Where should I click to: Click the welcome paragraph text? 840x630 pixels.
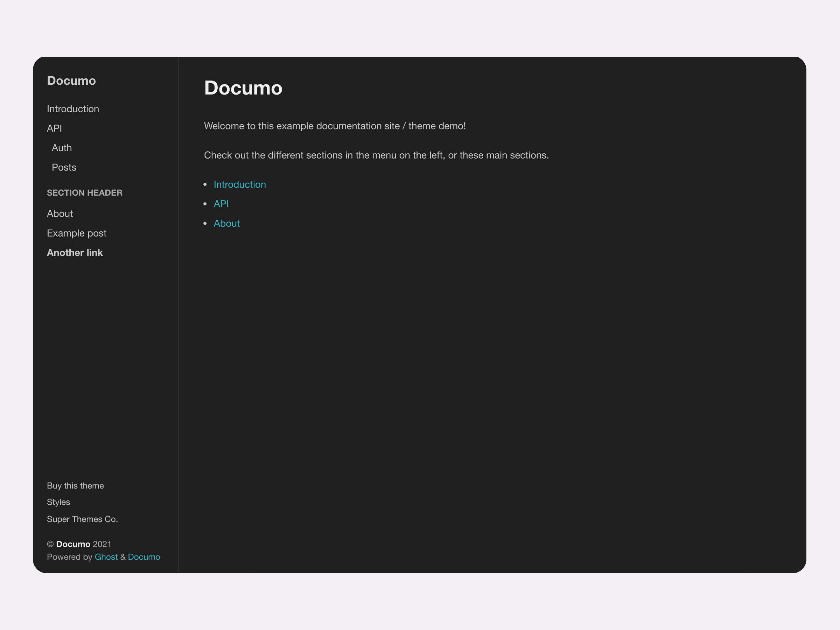click(x=335, y=126)
